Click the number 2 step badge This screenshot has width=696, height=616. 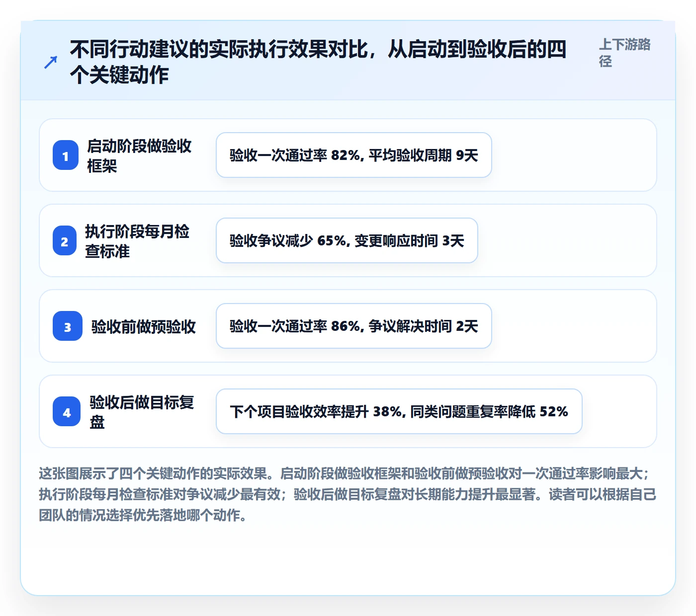pyautogui.click(x=65, y=240)
